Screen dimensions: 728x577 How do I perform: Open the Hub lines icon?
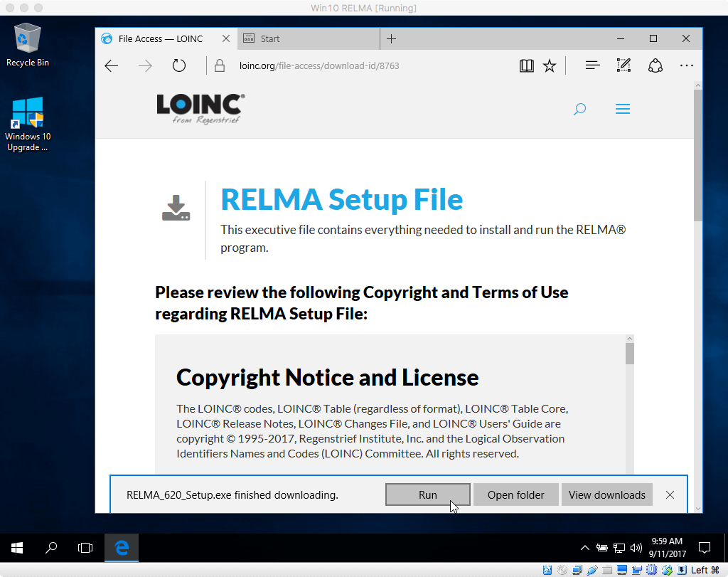tap(592, 65)
